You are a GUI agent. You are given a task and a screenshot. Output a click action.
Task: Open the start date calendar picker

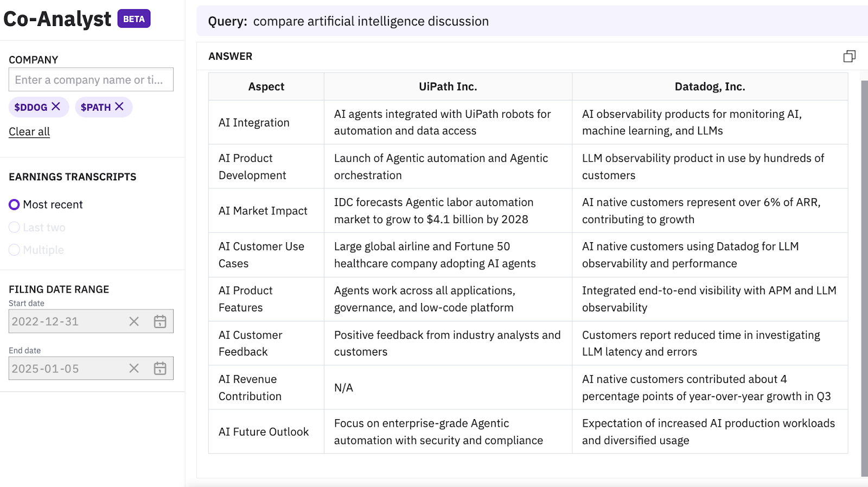160,321
